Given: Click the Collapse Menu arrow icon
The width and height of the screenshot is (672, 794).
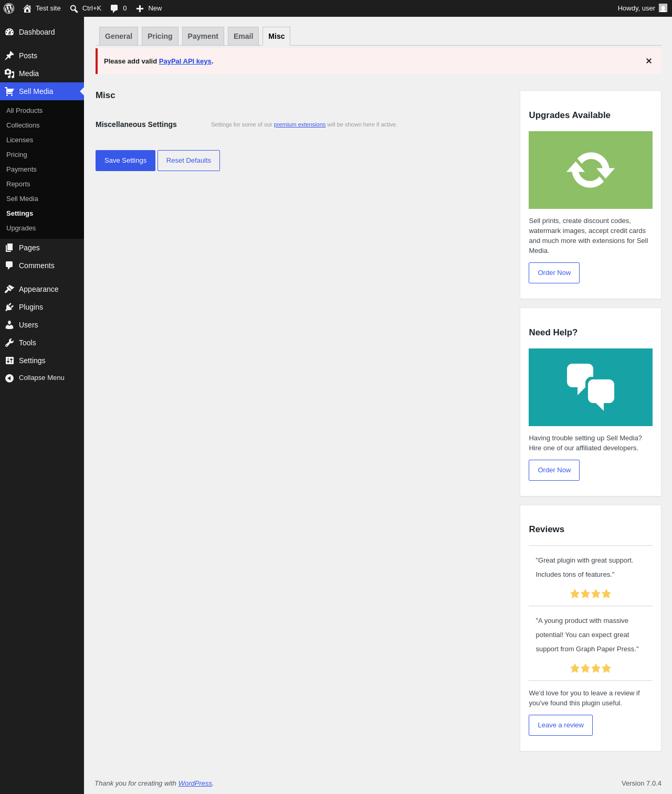Looking at the screenshot, I should click(9, 378).
